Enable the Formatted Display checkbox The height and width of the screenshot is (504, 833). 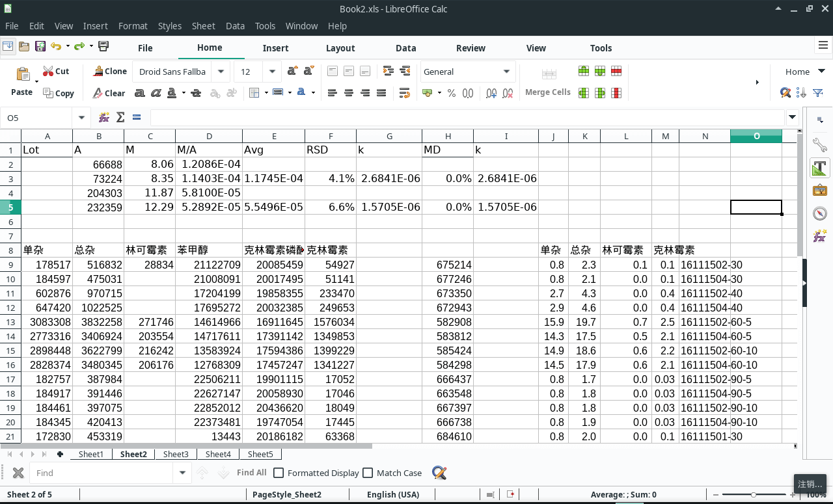click(279, 473)
